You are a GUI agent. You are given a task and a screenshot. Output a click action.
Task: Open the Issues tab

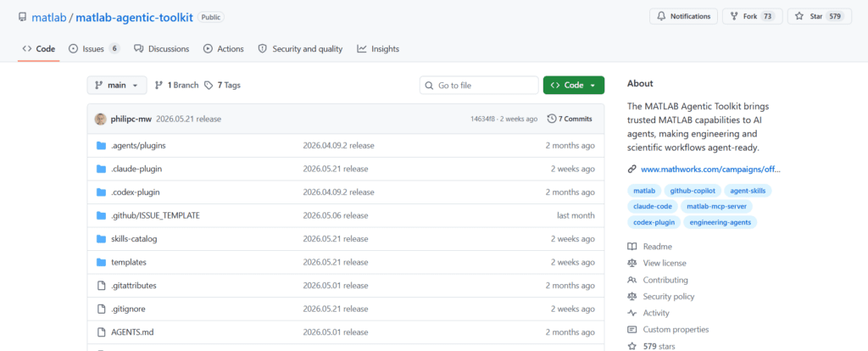coord(94,48)
